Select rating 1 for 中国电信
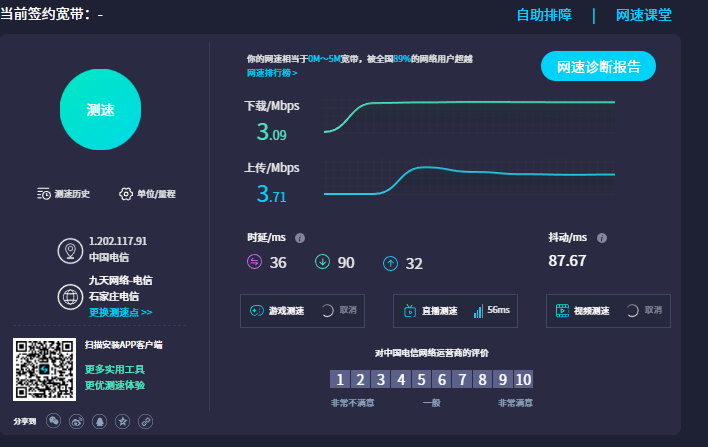 coord(340,379)
